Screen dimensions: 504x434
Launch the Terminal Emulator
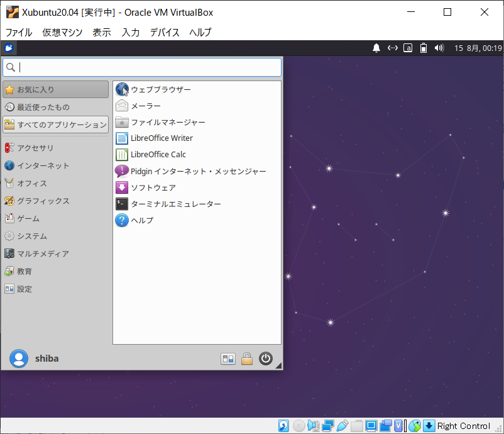point(176,204)
